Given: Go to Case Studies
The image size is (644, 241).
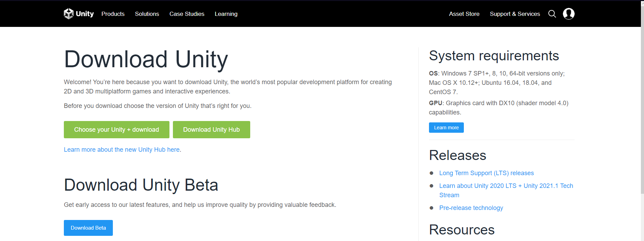Looking at the screenshot, I should pyautogui.click(x=187, y=14).
